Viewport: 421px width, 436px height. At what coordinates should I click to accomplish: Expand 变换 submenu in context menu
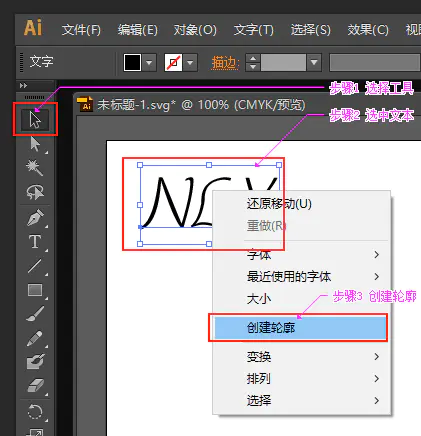(x=302, y=357)
